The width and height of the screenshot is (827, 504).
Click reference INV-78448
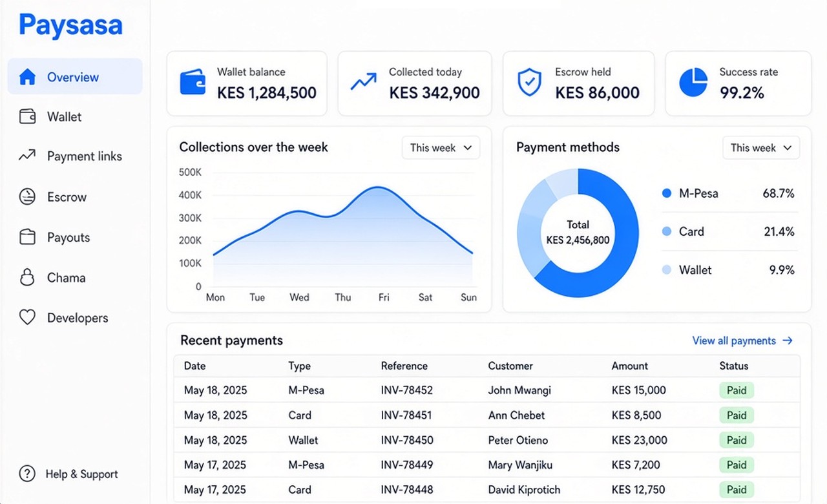[x=407, y=490]
